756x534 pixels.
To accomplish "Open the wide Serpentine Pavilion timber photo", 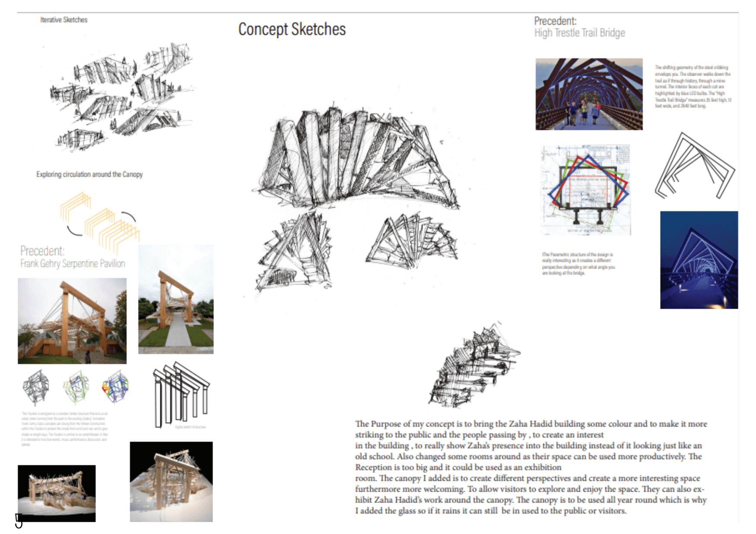I will 72,321.
